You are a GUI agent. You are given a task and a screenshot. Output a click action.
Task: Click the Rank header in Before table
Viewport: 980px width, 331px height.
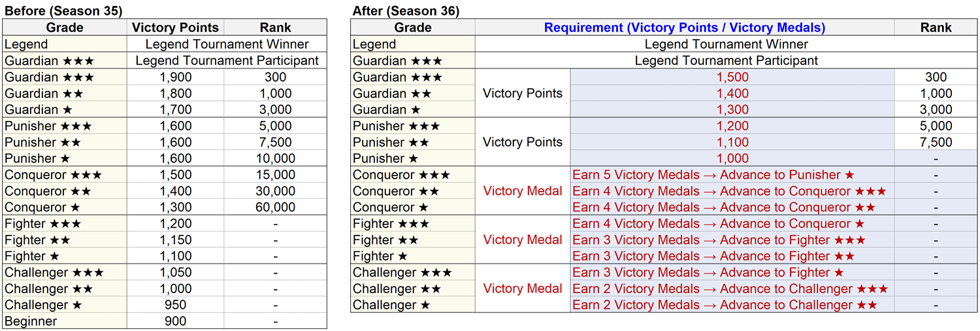point(275,27)
